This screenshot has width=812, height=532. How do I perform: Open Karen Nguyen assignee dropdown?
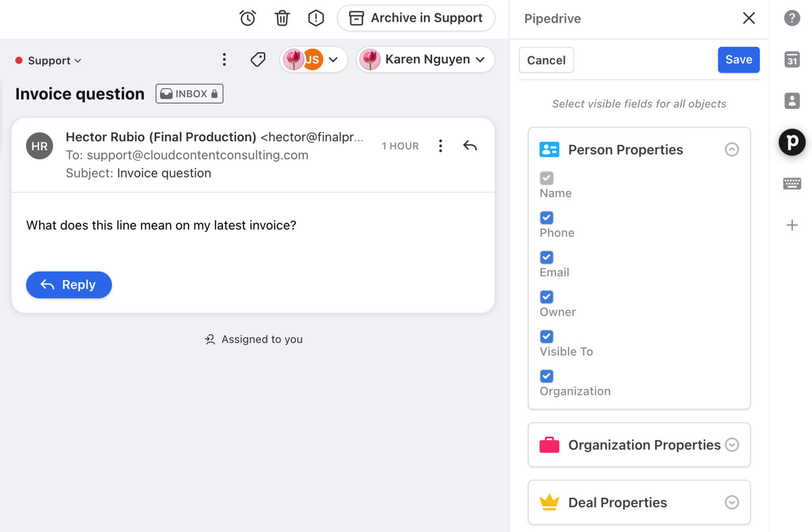(425, 60)
